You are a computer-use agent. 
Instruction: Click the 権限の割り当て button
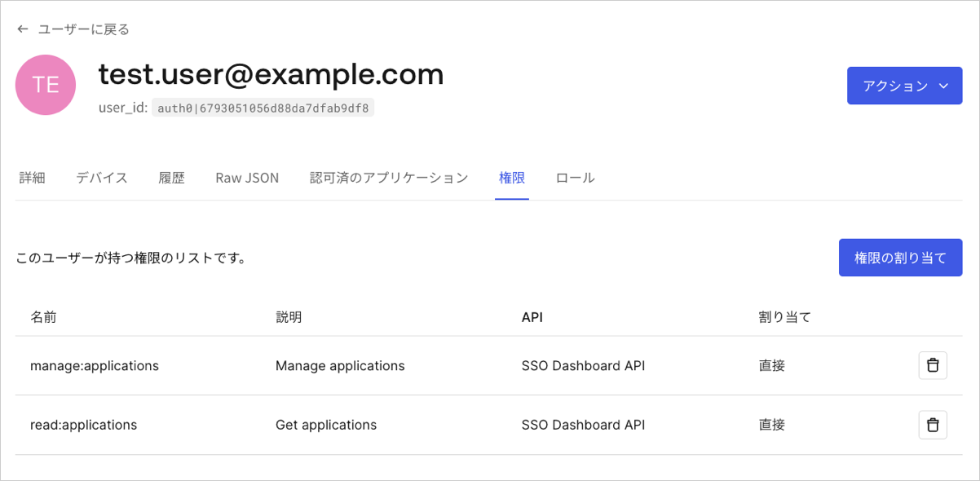(900, 257)
